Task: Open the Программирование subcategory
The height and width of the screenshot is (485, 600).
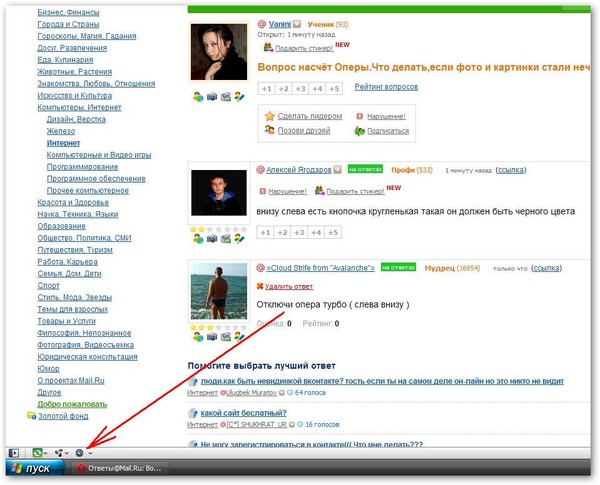Action: (82, 167)
